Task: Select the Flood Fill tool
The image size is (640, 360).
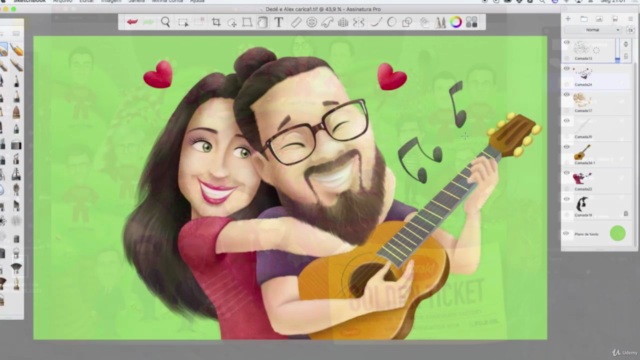Action: click(263, 22)
